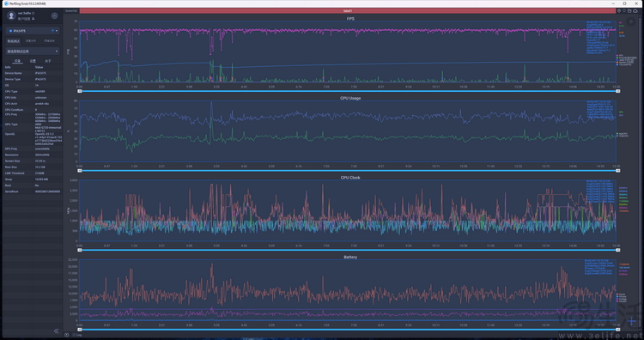Click the user avatar icon

coord(11,15)
